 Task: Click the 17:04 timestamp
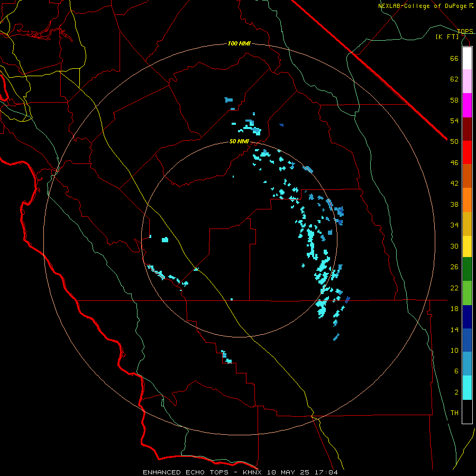click(x=326, y=472)
